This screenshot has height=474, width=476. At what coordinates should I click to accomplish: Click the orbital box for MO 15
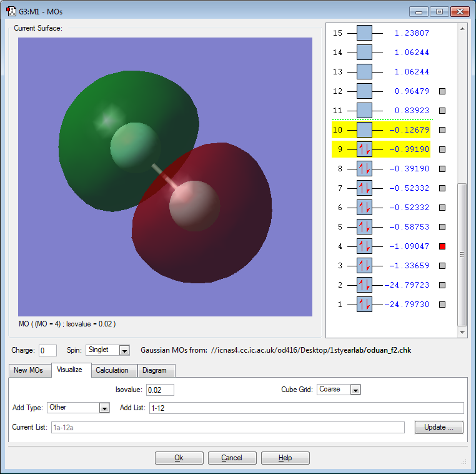tap(364, 33)
